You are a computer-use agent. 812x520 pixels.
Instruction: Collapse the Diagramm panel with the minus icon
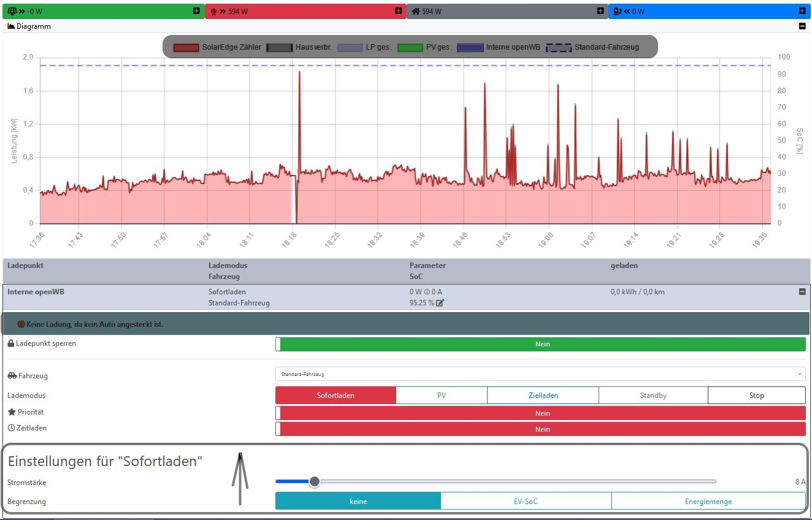[802, 26]
